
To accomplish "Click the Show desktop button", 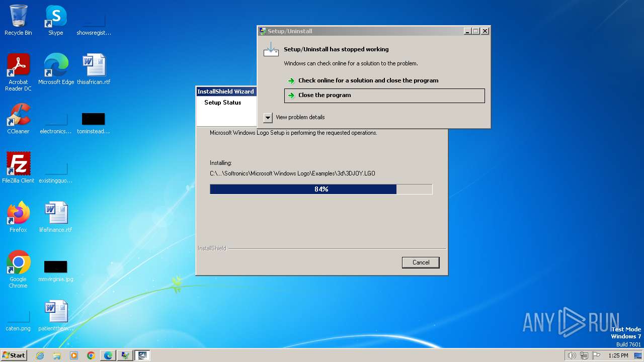I will coord(638,355).
